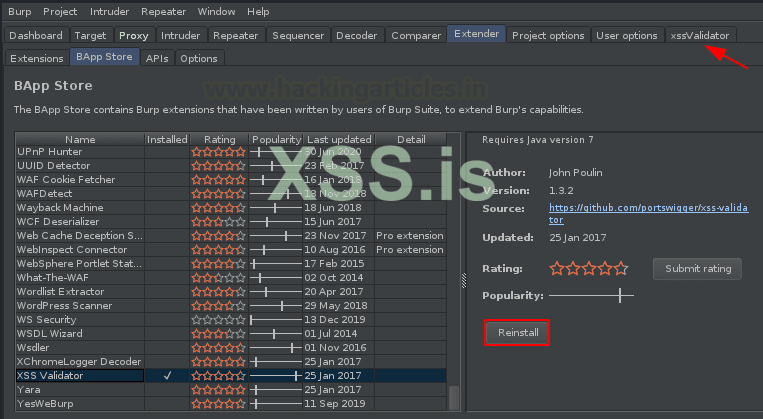Sort table by Name column header
Image resolution: width=763 pixels, height=419 pixels.
[x=80, y=139]
